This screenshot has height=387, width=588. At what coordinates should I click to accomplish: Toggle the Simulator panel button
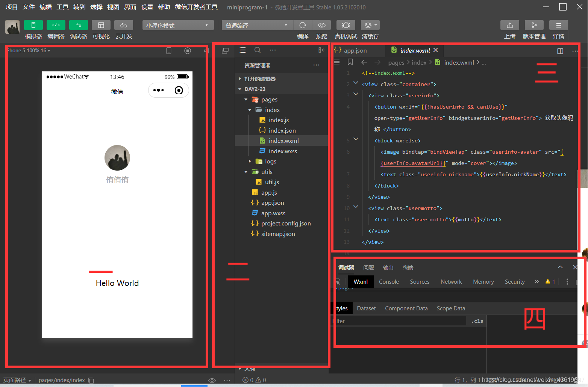pos(33,25)
